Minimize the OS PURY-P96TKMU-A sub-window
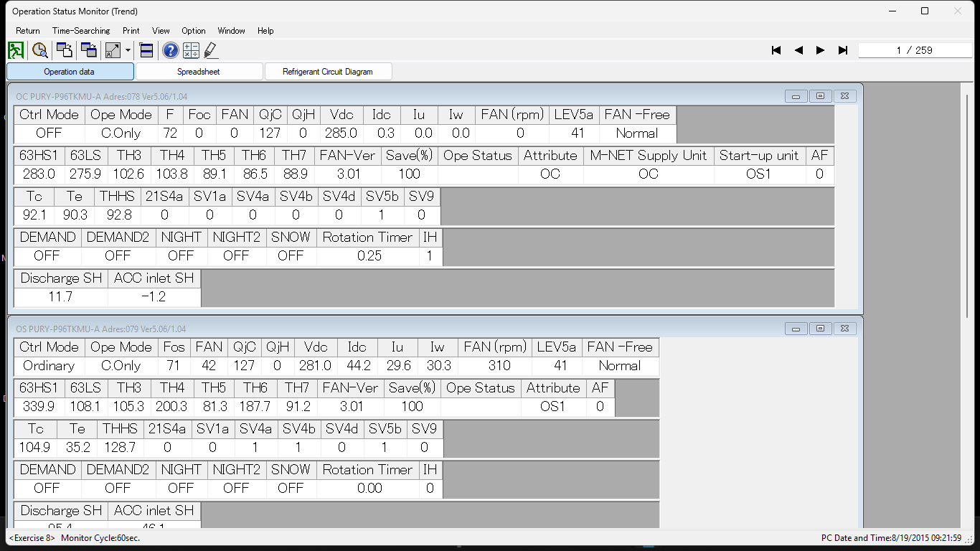Viewport: 980px width, 551px height. coord(796,329)
